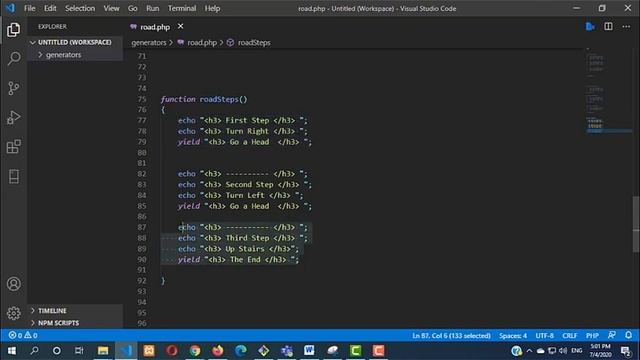Open the volume control in tray

click(x=563, y=351)
